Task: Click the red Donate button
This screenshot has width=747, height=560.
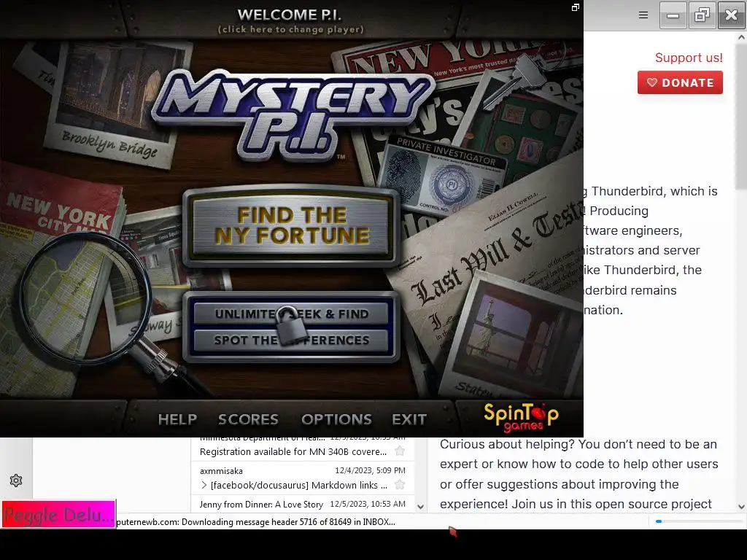Action: click(x=680, y=82)
